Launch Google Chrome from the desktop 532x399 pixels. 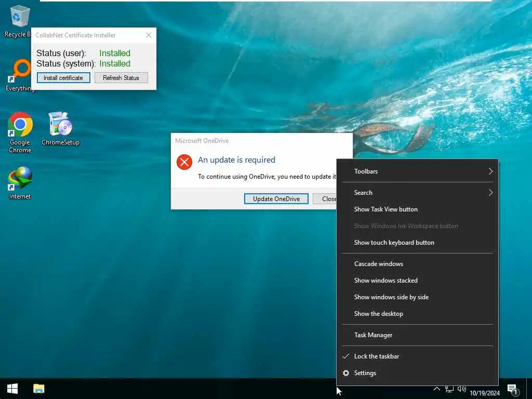click(x=20, y=132)
